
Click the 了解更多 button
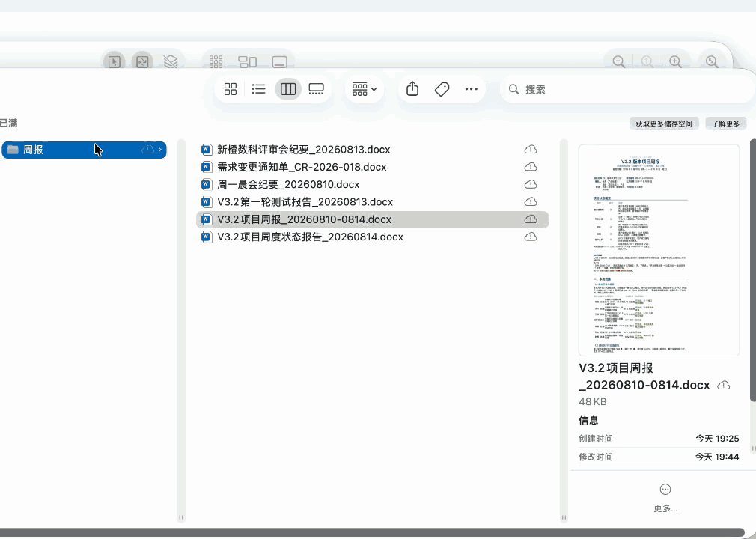click(x=725, y=124)
